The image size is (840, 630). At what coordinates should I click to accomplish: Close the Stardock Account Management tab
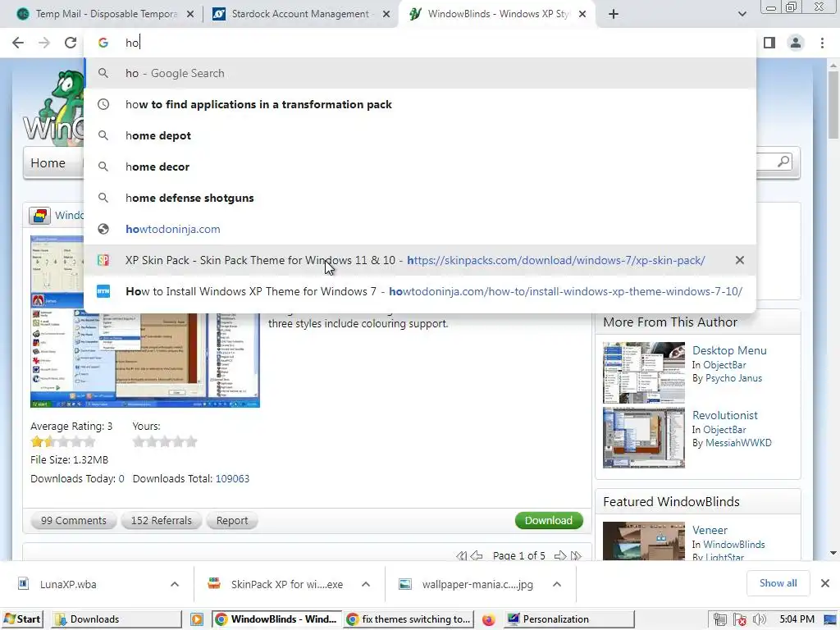click(x=386, y=15)
